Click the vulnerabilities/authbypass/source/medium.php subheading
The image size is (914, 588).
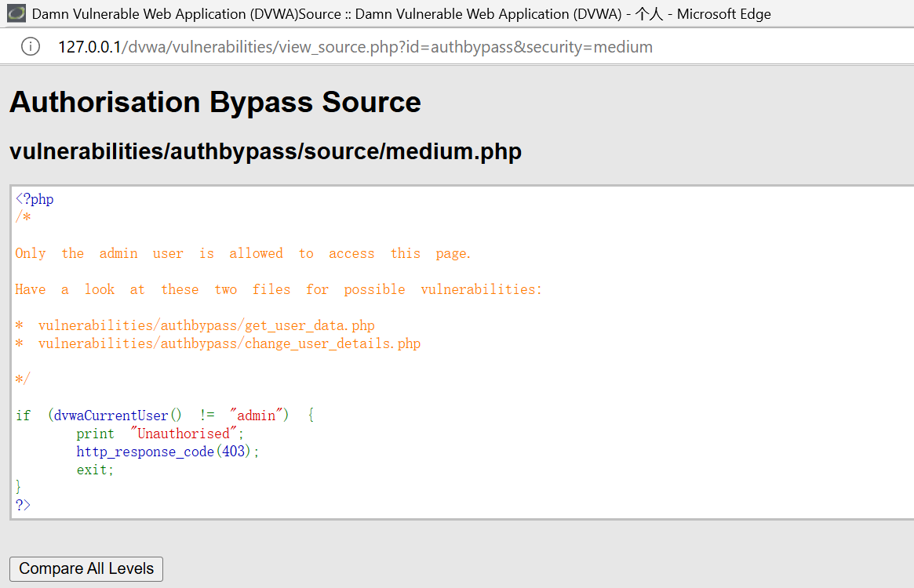265,151
